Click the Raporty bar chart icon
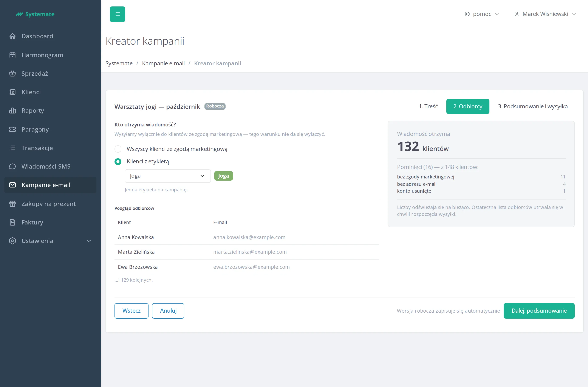This screenshot has height=387, width=588. point(12,111)
